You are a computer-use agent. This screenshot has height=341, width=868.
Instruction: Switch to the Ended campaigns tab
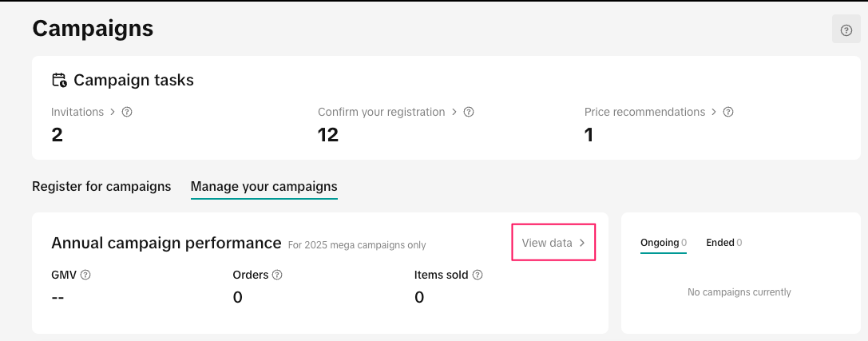click(x=720, y=242)
